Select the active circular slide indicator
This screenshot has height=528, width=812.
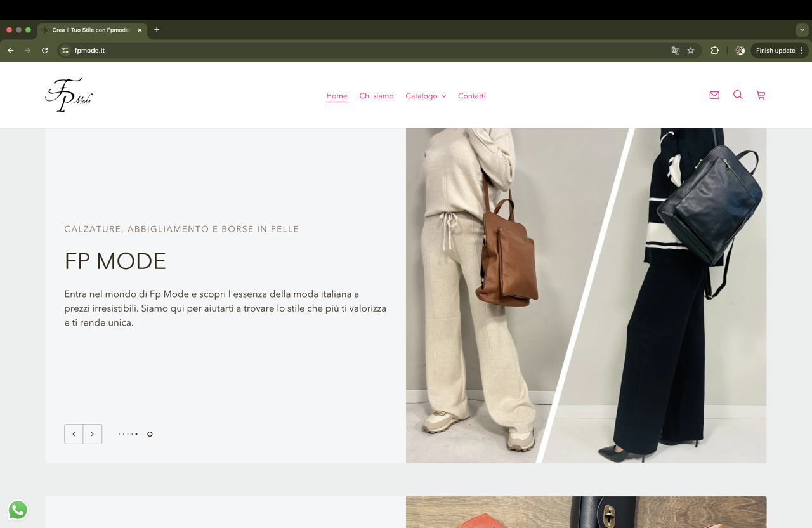pos(150,434)
